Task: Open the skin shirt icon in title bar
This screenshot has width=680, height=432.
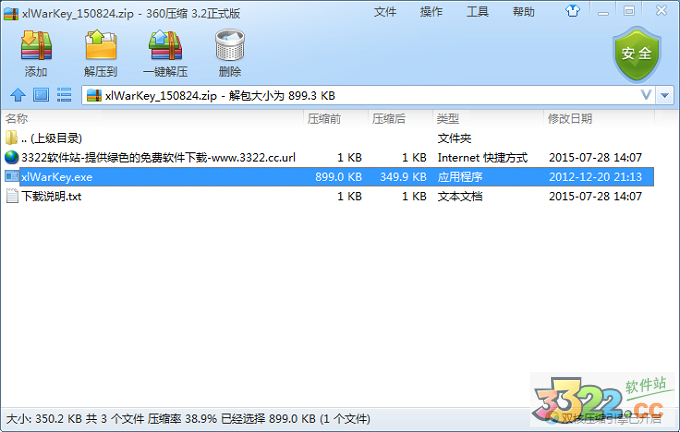Action: click(572, 11)
